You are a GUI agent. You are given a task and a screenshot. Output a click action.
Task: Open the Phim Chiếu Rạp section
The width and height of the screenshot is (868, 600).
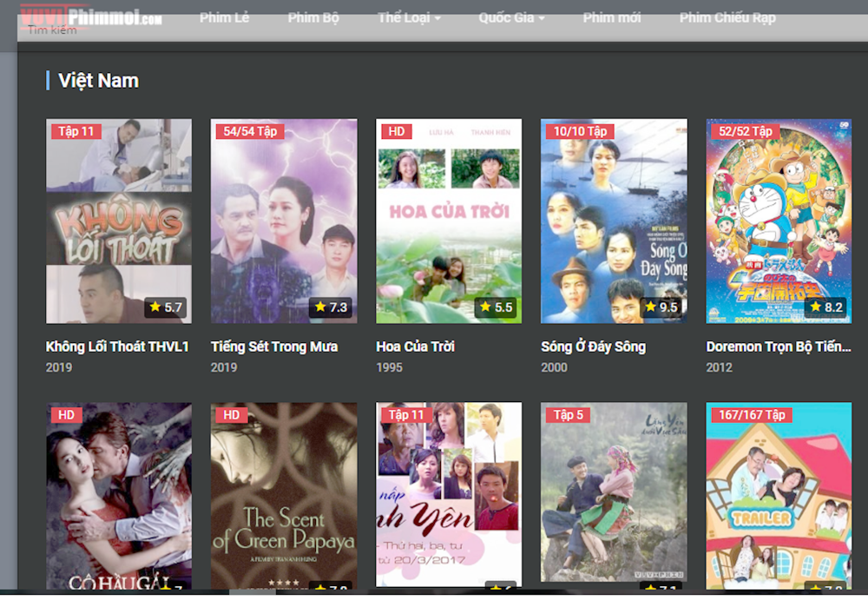727,18
